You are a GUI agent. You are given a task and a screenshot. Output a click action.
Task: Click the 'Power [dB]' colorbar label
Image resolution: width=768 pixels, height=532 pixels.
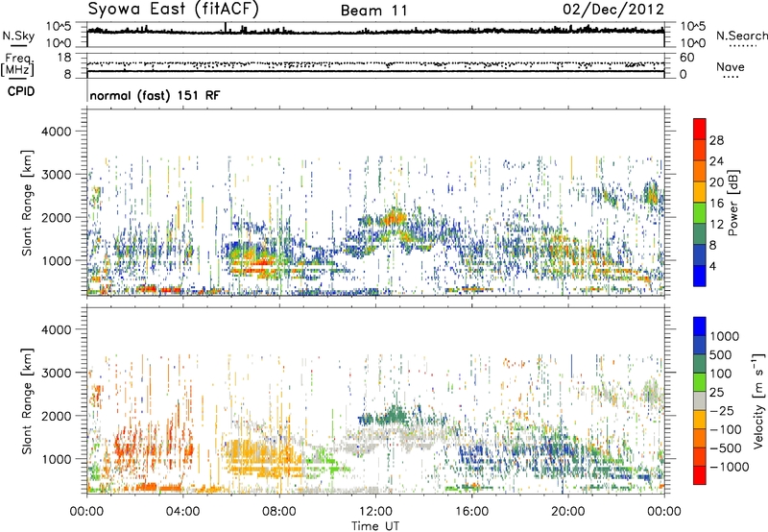point(732,203)
